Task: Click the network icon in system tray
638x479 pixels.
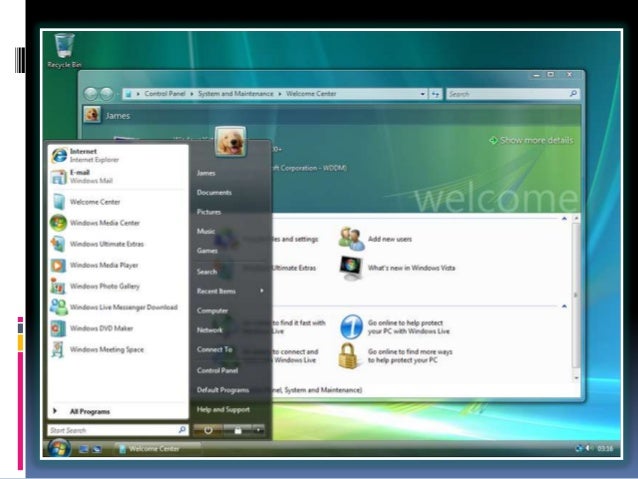Action: pyautogui.click(x=579, y=448)
